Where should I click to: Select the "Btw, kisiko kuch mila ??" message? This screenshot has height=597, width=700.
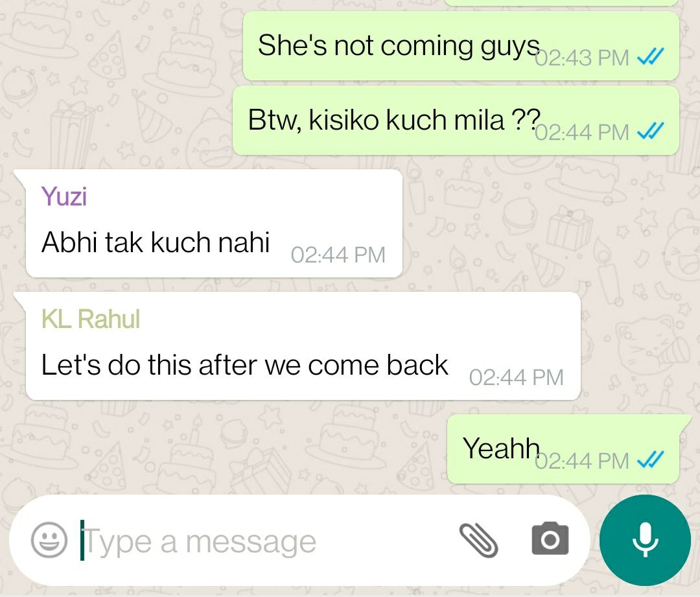[456, 121]
